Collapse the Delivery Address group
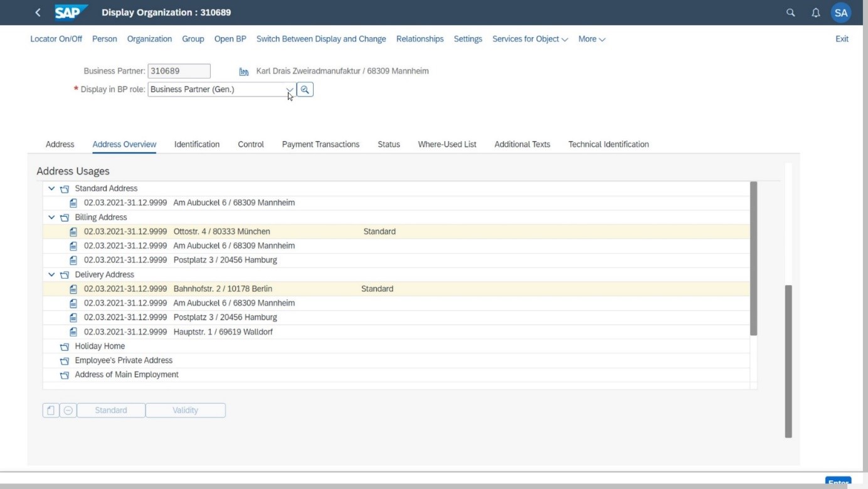 click(x=51, y=274)
